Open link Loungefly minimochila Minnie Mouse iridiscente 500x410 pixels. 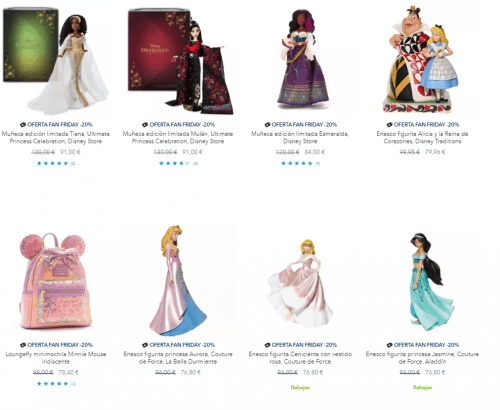(56, 358)
